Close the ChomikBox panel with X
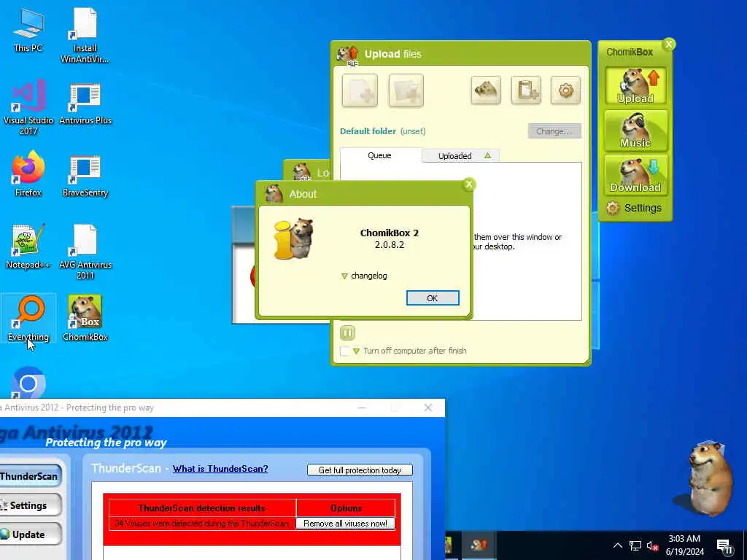747x560 pixels. point(669,44)
